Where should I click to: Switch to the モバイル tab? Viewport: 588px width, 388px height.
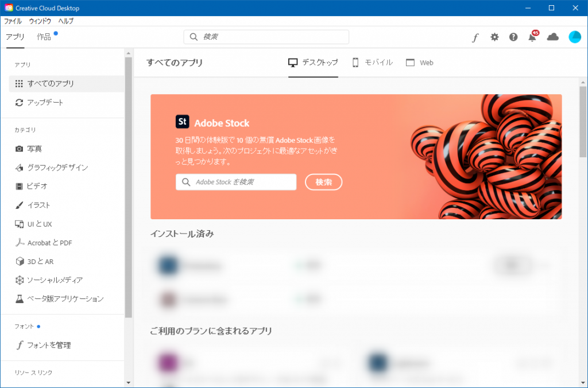(x=372, y=63)
